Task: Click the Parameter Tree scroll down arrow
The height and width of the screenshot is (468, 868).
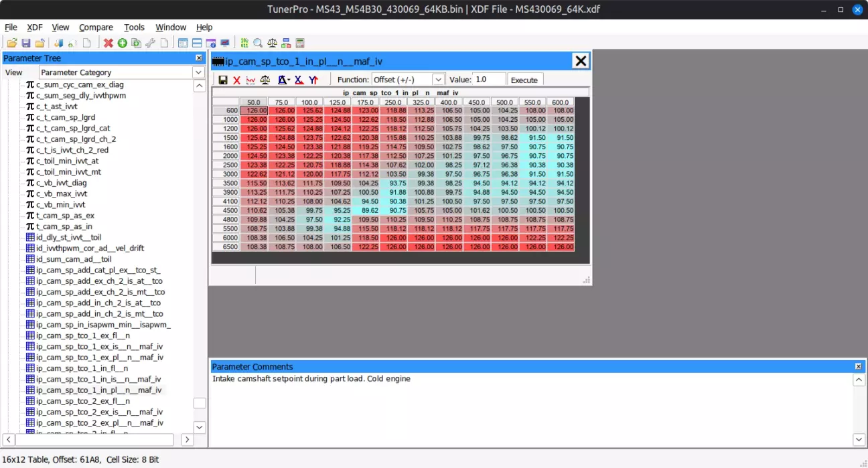Action: 200,426
